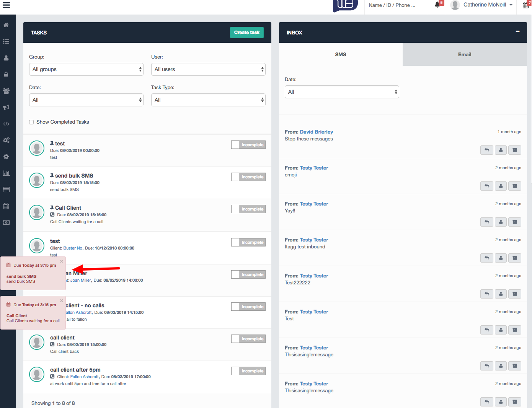Open the bar chart reports sidebar icon
Viewport: 532px width, 408px height.
click(6, 173)
